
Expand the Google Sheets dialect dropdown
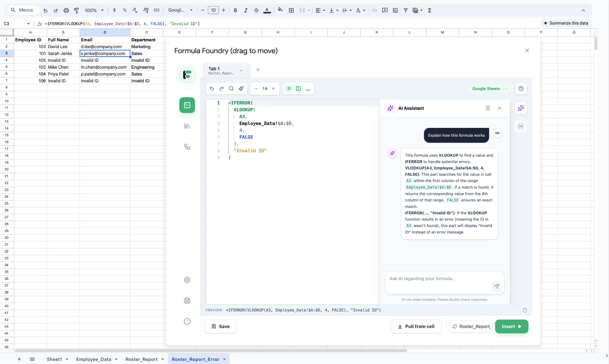point(507,89)
